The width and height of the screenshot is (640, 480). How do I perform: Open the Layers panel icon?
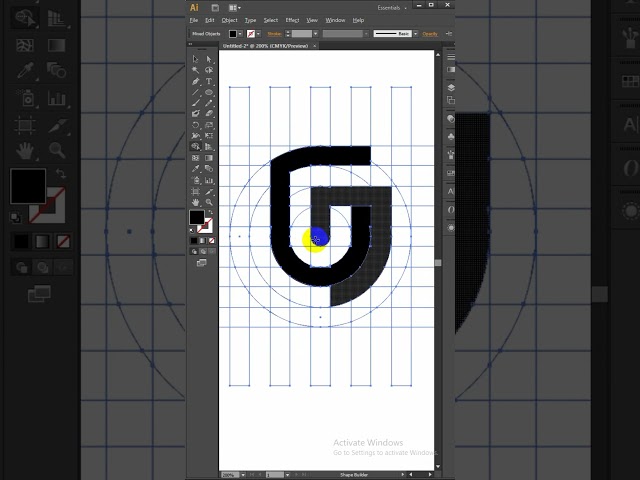451,87
